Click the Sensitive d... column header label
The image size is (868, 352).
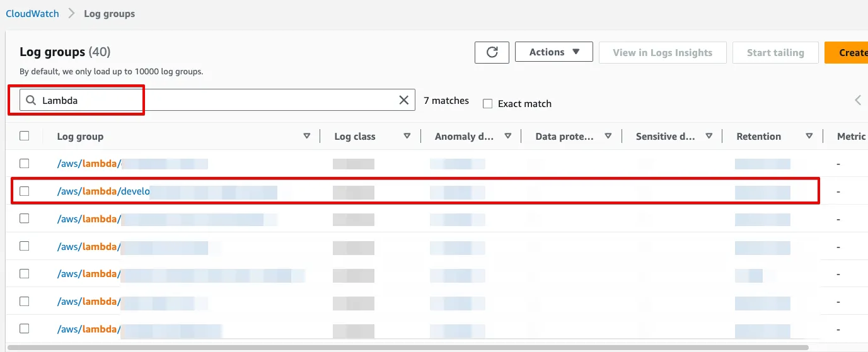pyautogui.click(x=665, y=136)
